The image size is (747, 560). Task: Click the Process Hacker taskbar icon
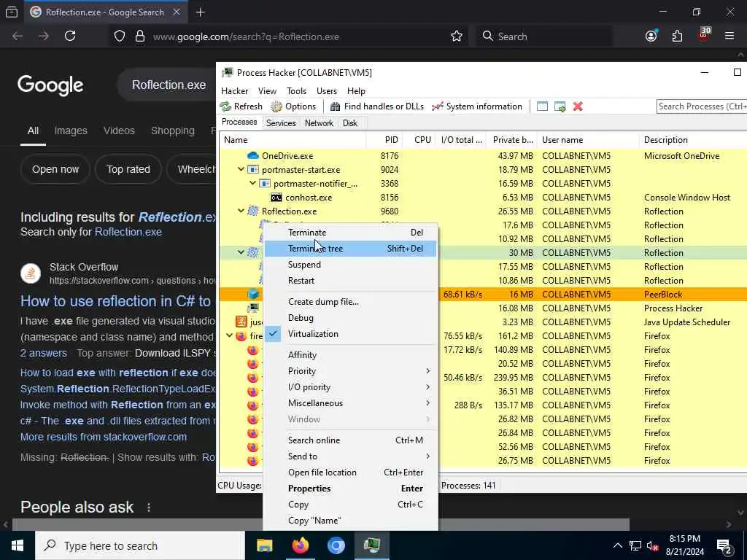pos(371,545)
